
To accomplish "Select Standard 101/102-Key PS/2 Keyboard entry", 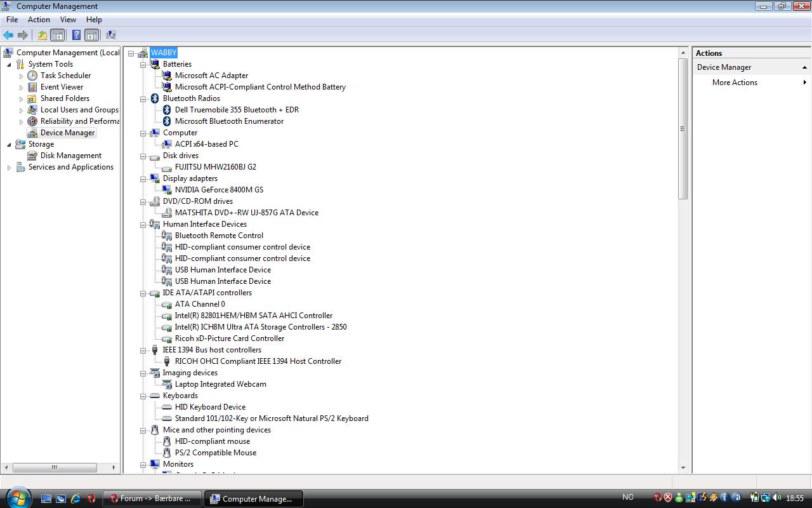I will coord(272,418).
